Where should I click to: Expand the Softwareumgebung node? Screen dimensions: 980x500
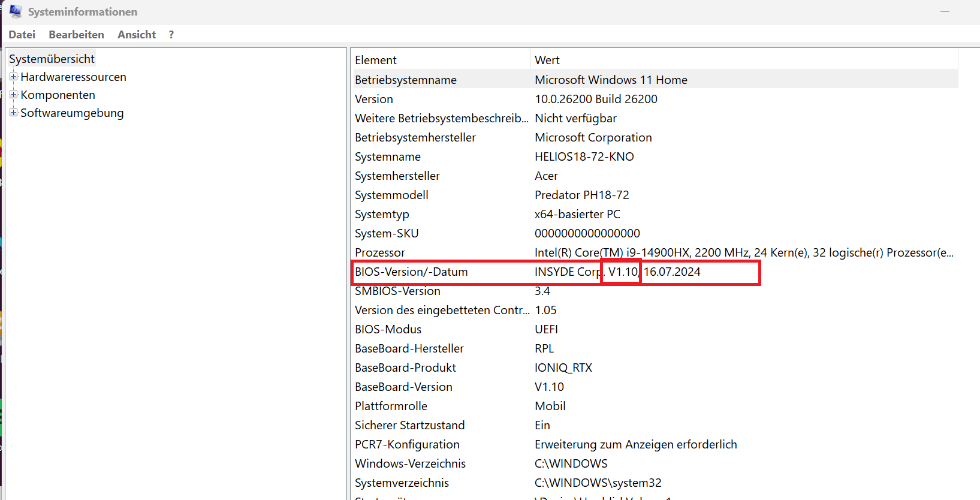click(x=13, y=113)
